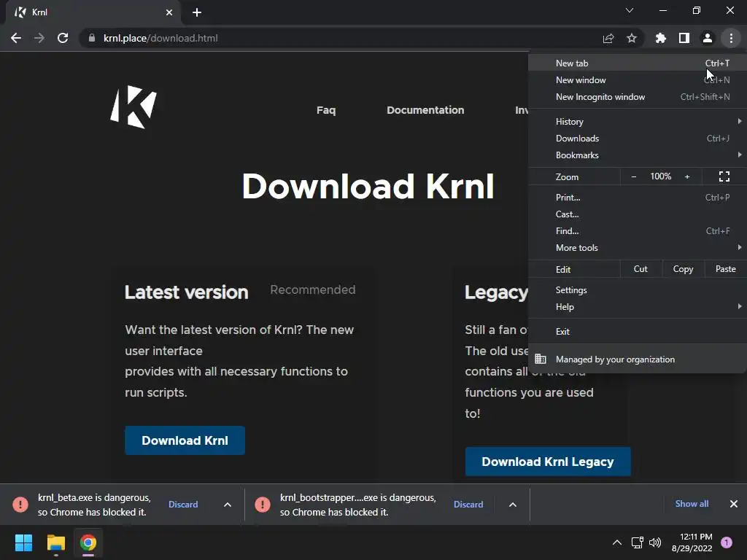
Task: Click the Download Krnl Legacy button
Action: click(x=548, y=462)
